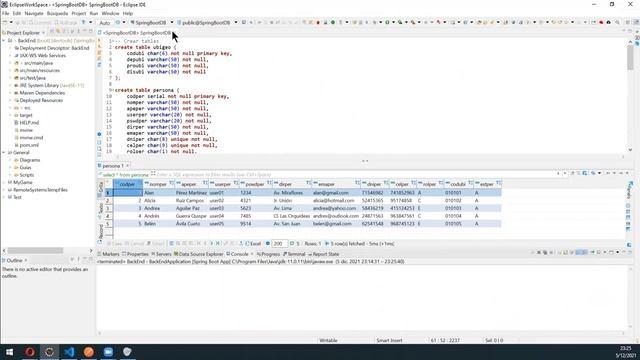Go to next row in results toolbar
640x360 pixels.
[x=211, y=244]
